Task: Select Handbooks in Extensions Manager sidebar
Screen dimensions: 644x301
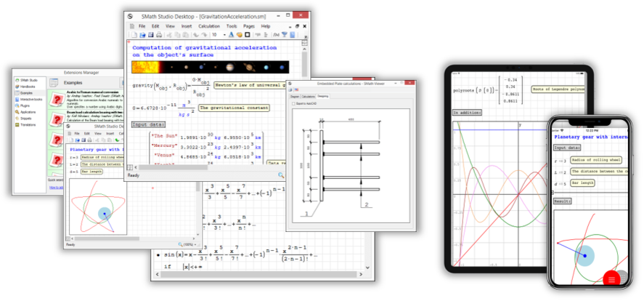Action: 27,87
